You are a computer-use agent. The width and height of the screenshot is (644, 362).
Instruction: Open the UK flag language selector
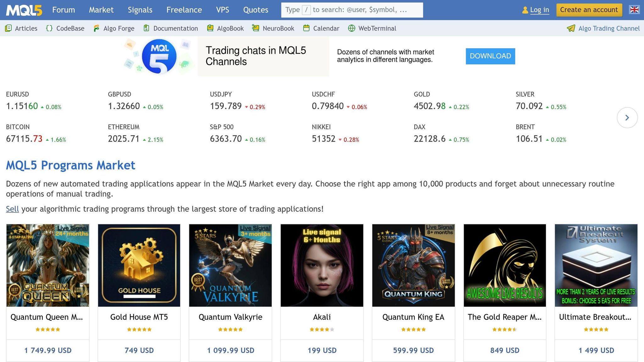click(634, 10)
